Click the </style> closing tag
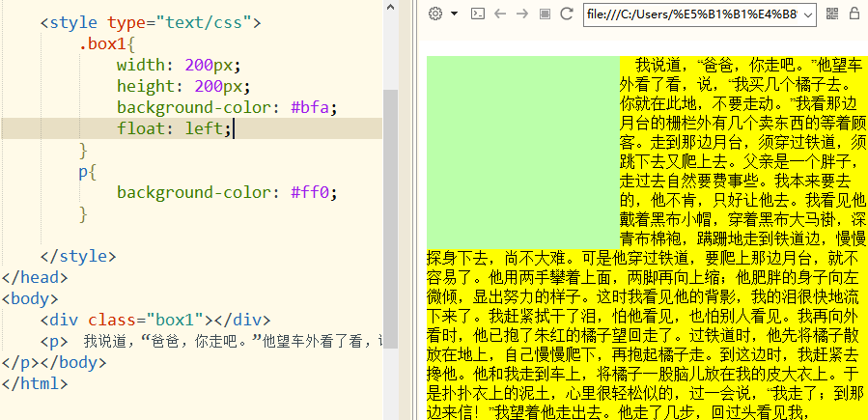 [78, 256]
